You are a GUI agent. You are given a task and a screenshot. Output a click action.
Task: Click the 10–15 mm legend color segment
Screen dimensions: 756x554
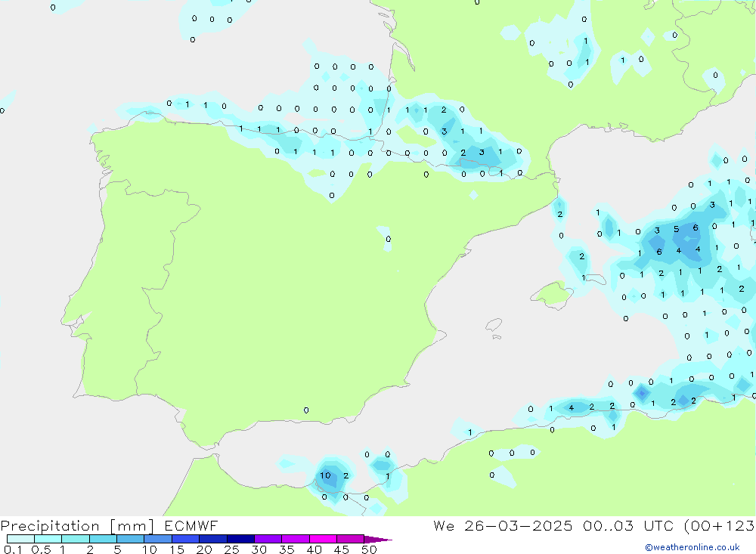coord(158,539)
